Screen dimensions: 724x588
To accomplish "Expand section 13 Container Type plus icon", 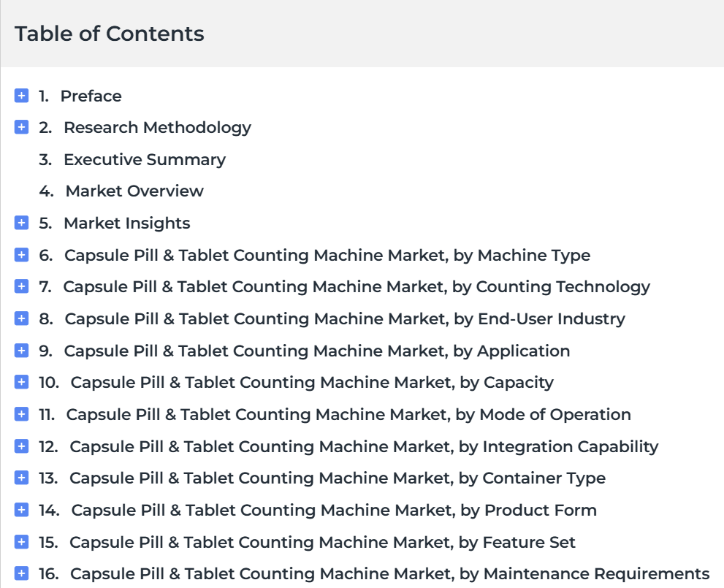I will coord(21,478).
